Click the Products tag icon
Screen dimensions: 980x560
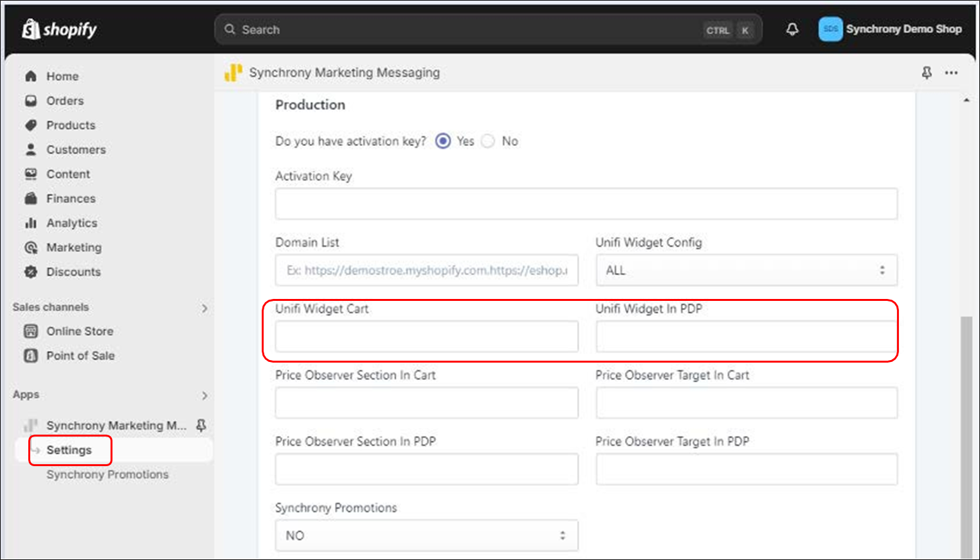coord(31,125)
